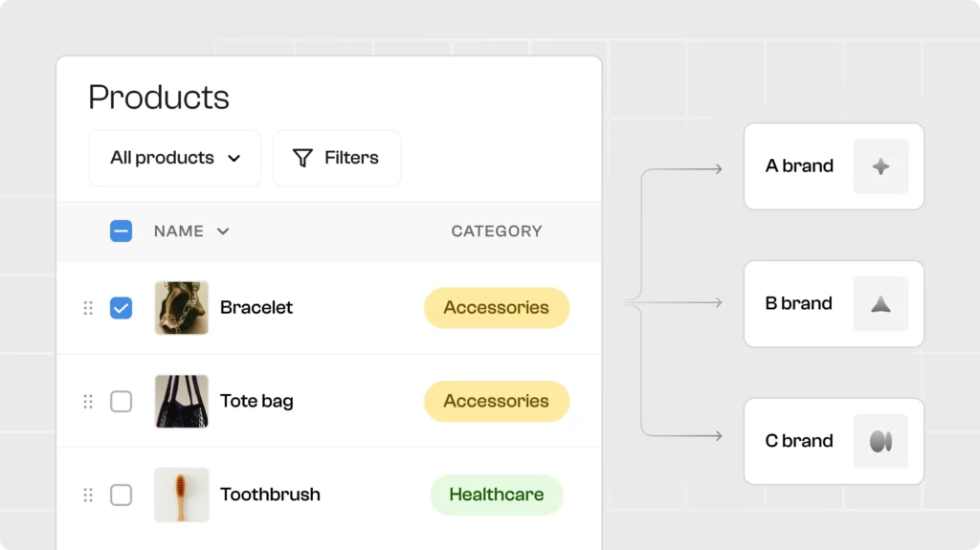Click the yellow Accessories tag on Bracelet
Image resolution: width=980 pixels, height=550 pixels.
click(x=496, y=308)
